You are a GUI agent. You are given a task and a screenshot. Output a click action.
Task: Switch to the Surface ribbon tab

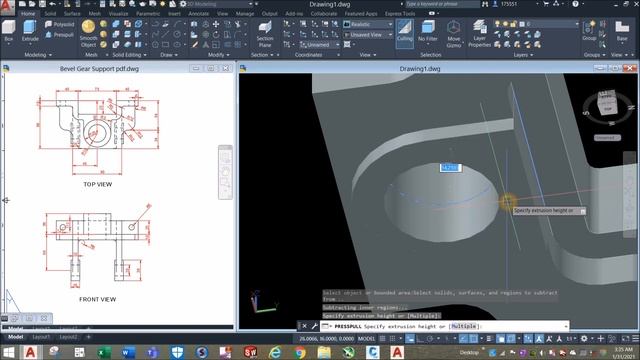click(x=72, y=13)
